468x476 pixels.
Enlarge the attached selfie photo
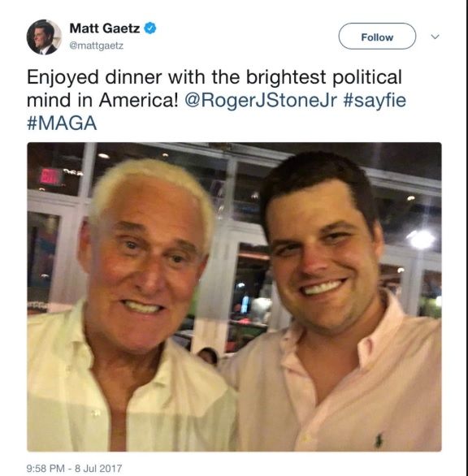coord(234,296)
